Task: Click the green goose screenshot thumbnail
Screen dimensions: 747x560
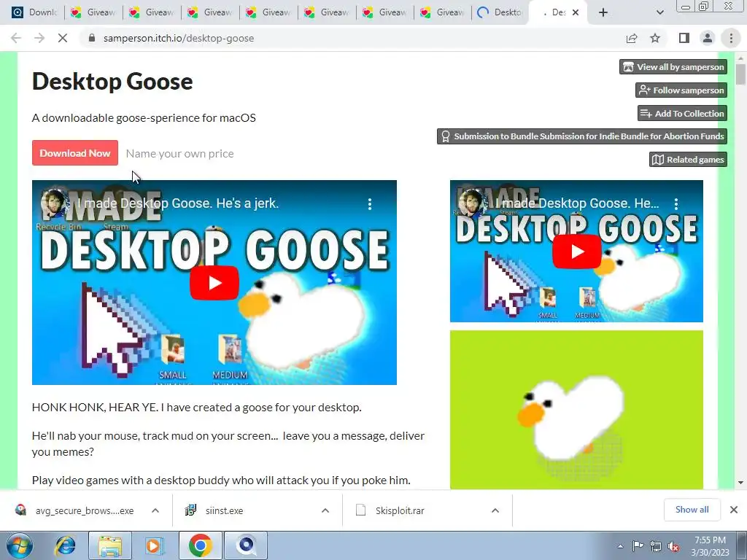Action: (576, 410)
